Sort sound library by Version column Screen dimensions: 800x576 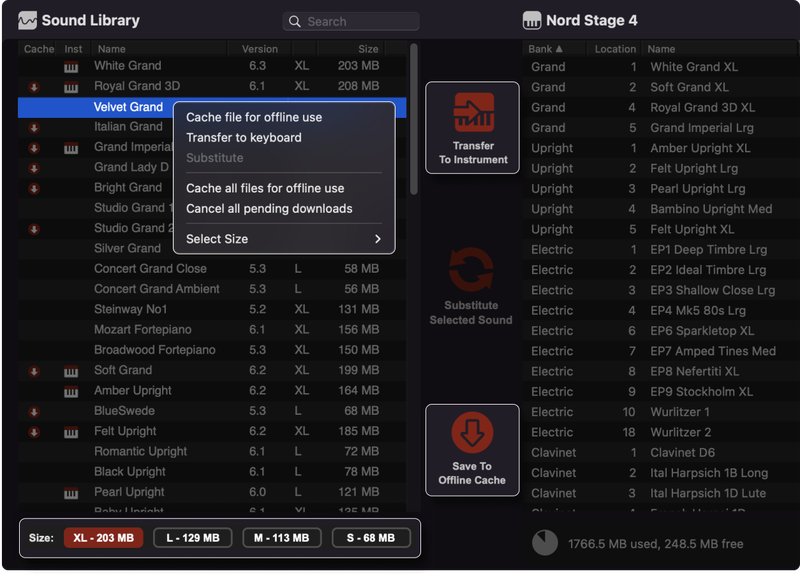pyautogui.click(x=260, y=49)
